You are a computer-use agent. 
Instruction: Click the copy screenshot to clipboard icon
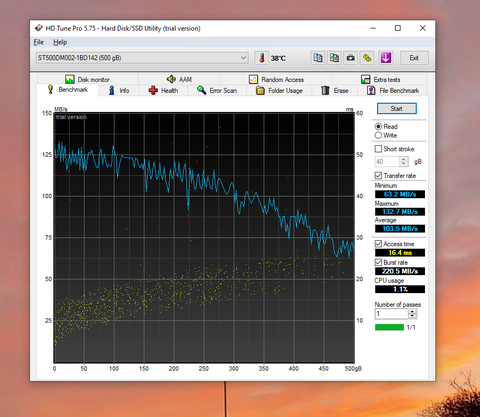(x=334, y=58)
